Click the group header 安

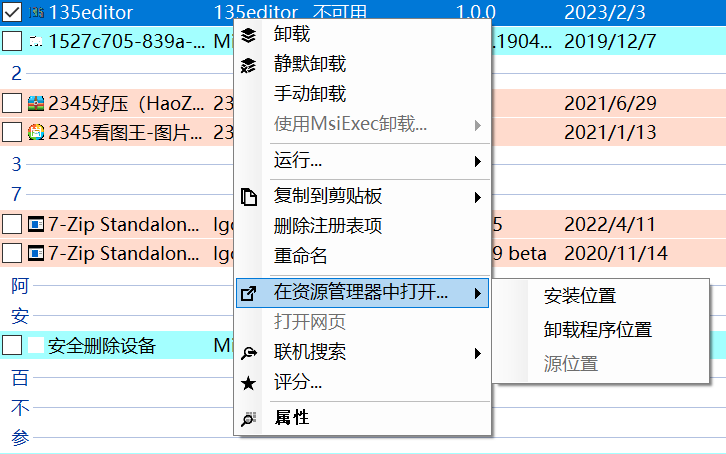pos(20,316)
